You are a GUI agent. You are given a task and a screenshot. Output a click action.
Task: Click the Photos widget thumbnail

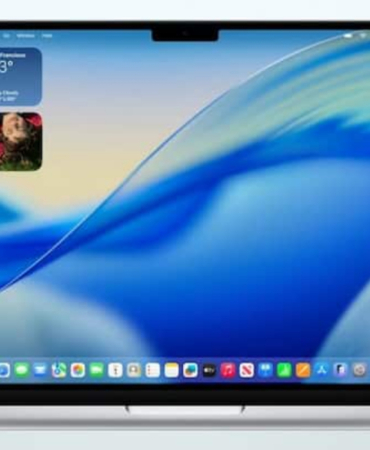[x=21, y=142]
